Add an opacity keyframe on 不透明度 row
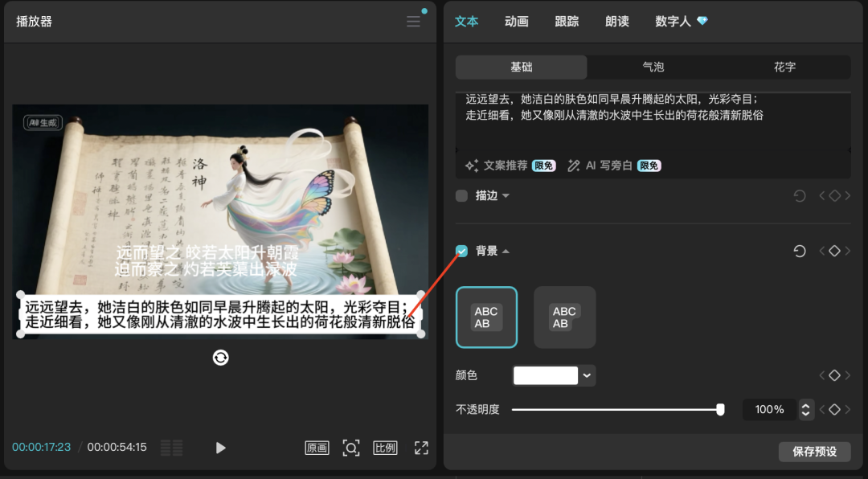Viewport: 868px width, 479px height. pyautogui.click(x=834, y=409)
